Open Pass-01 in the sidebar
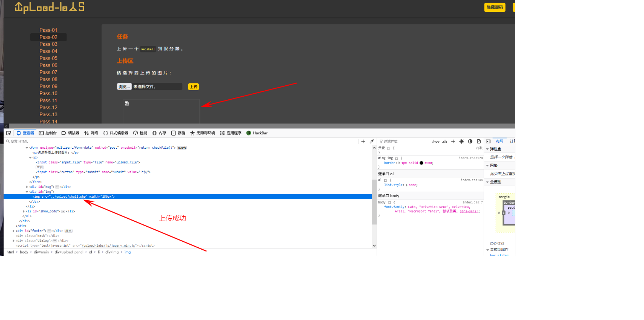Screen dimensions: 644x320 point(48,30)
